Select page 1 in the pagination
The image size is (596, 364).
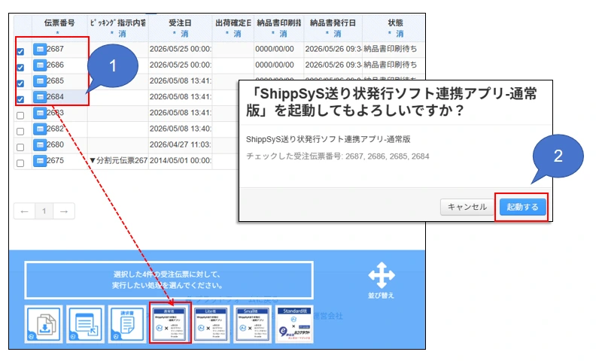pos(44,211)
